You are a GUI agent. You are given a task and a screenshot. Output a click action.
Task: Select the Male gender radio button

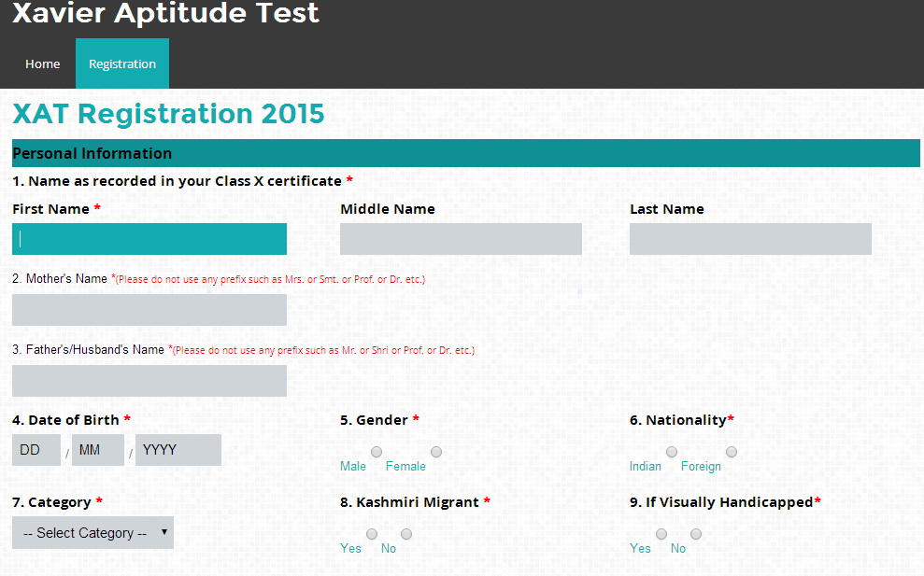coord(376,451)
